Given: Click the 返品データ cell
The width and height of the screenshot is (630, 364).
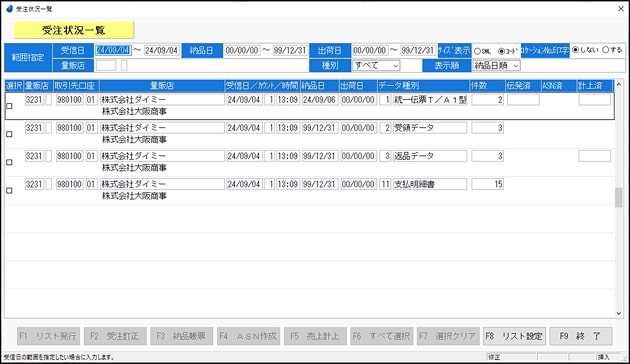Looking at the screenshot, I should click(430, 156).
